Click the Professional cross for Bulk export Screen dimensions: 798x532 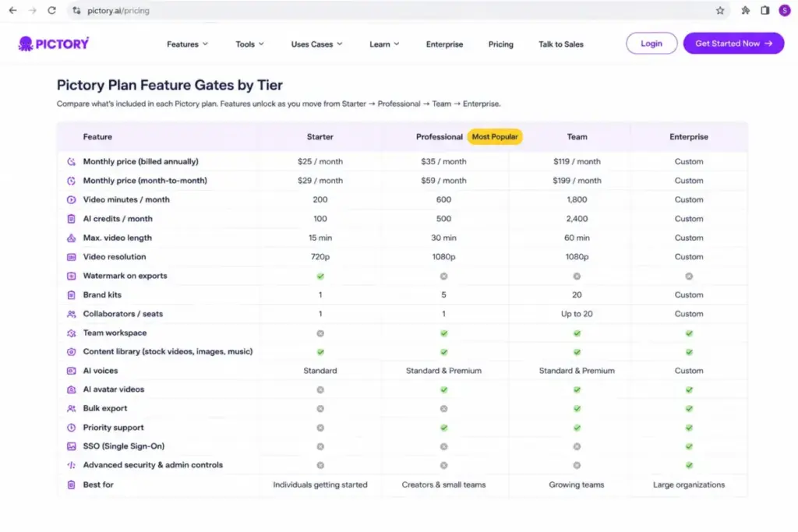click(x=443, y=408)
